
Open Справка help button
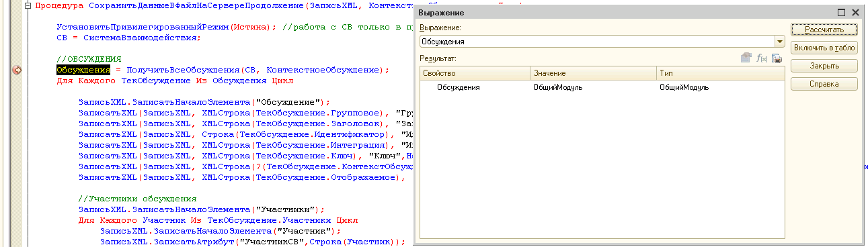point(824,84)
